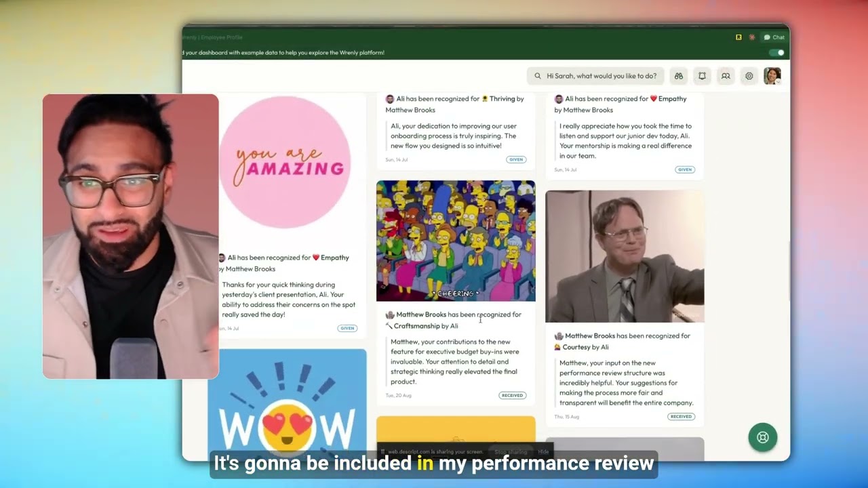Click 'Matthew Brooks' name in Courtesy recognition

click(x=590, y=335)
